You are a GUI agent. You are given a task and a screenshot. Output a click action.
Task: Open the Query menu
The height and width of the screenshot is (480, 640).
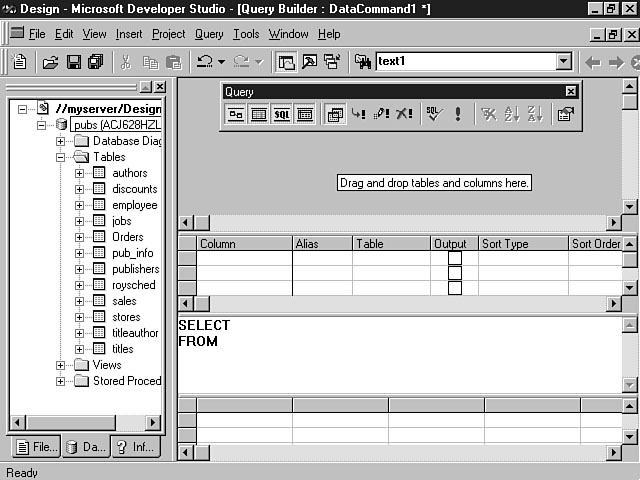point(209,34)
